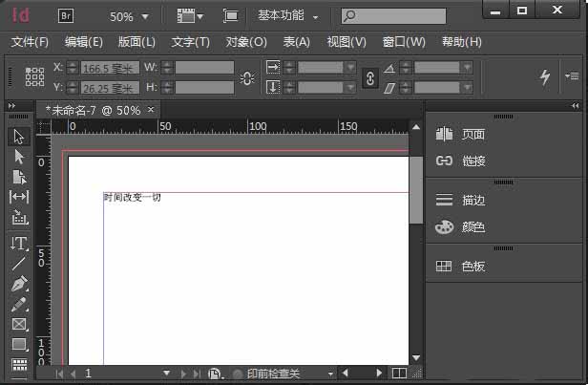Open the rotation angle dropdown
This screenshot has height=385, width=588.
coord(467,68)
